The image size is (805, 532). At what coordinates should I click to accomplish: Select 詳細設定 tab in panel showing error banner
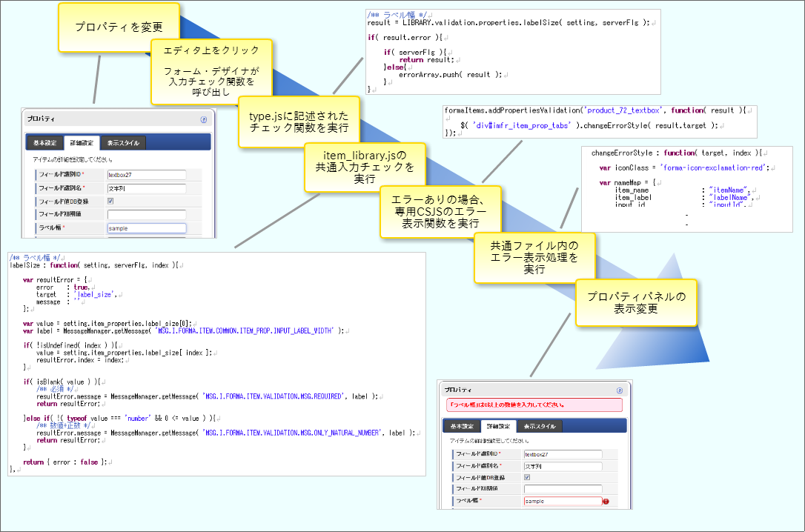coord(499,426)
